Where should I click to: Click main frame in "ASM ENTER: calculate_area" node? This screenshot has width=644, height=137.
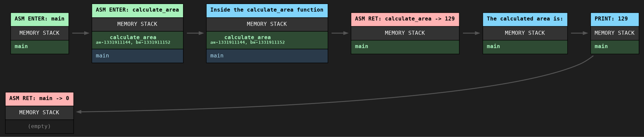[x=137, y=56]
